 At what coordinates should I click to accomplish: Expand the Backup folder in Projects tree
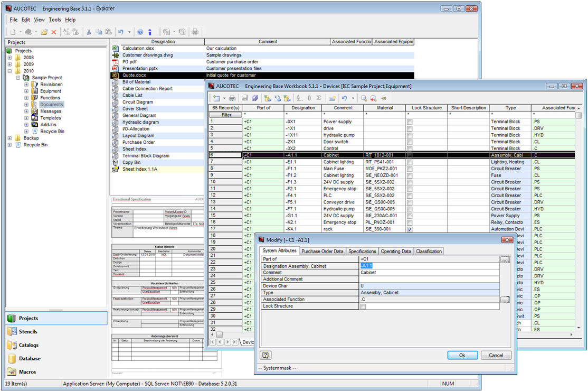tap(10, 138)
